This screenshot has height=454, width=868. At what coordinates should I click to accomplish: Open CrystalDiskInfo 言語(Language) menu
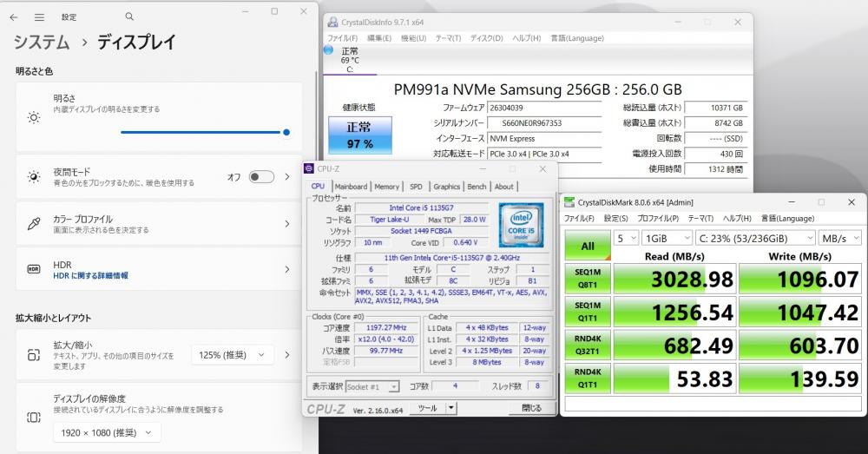[577, 38]
